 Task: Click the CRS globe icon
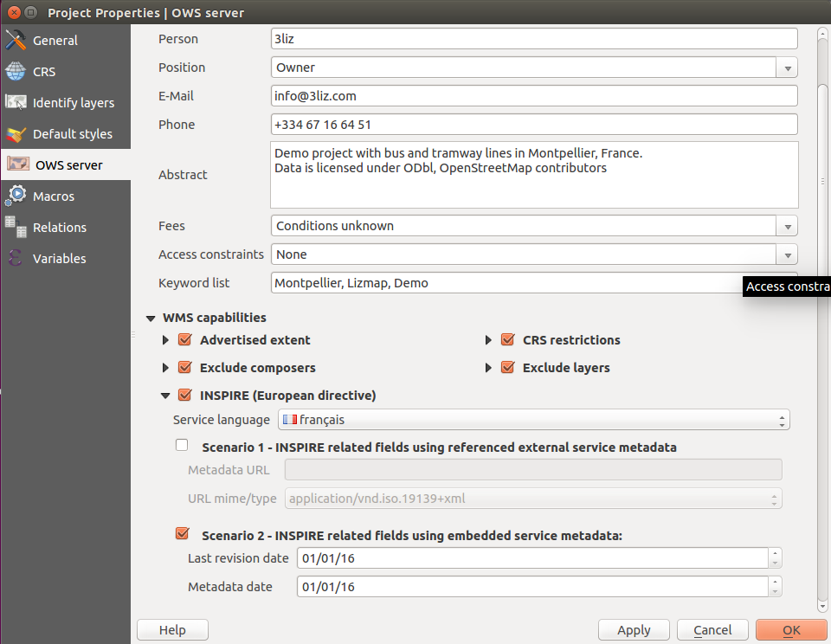pyautogui.click(x=16, y=72)
